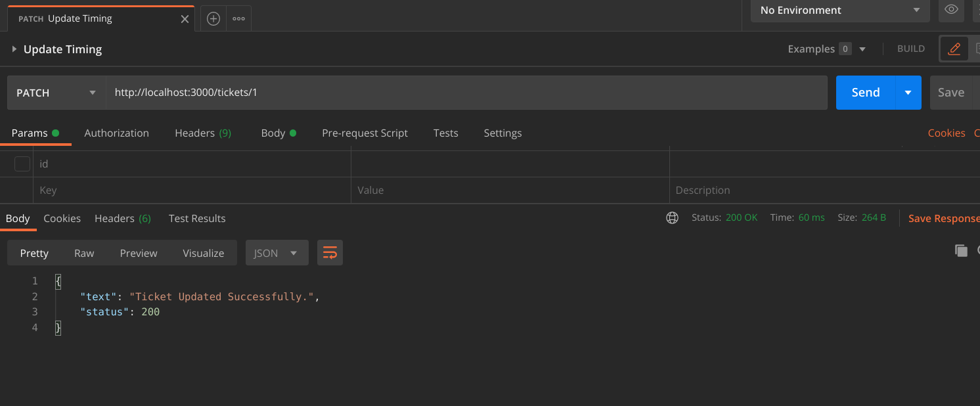Open the JSON format dropdown

277,253
